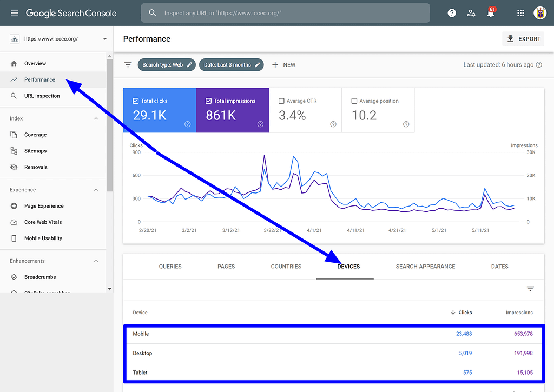The image size is (554, 392).
Task: Uncheck the Total clicks checkbox
Action: pos(136,101)
